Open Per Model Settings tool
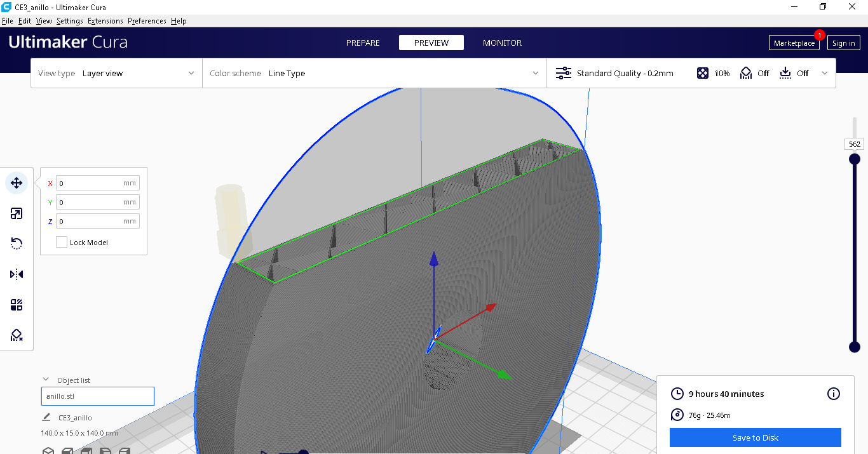Image resolution: width=868 pixels, height=454 pixels. coord(17,305)
